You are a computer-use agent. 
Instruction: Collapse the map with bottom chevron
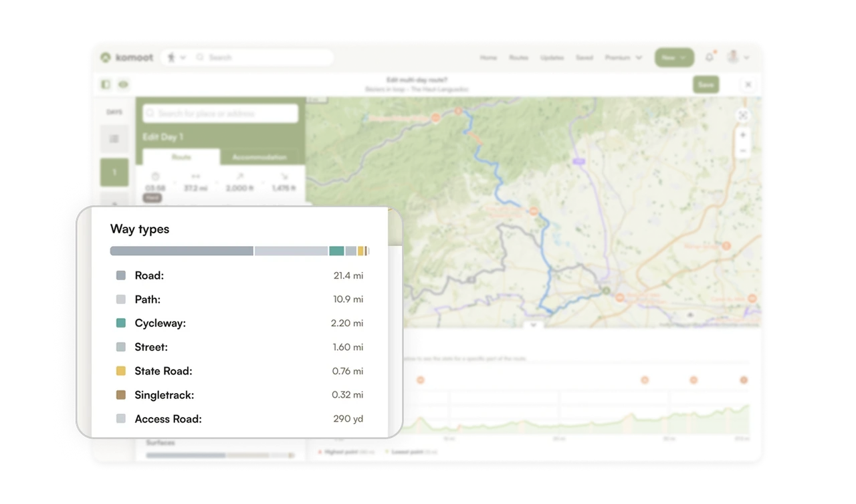pos(533,326)
